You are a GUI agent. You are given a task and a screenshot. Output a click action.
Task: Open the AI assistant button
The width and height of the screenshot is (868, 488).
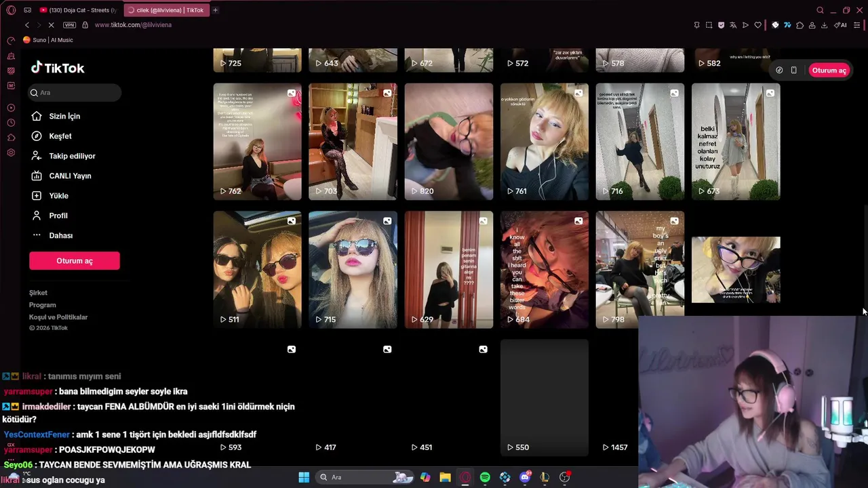coord(840,25)
